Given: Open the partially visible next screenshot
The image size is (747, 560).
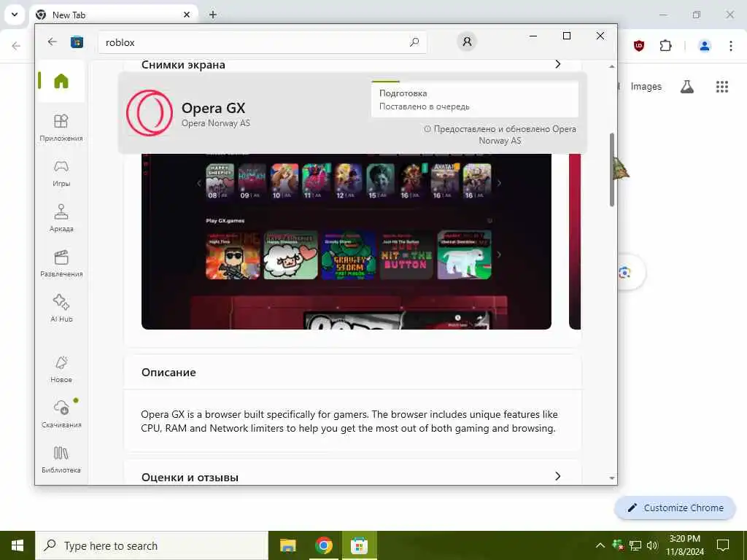Looking at the screenshot, I should pyautogui.click(x=575, y=241).
